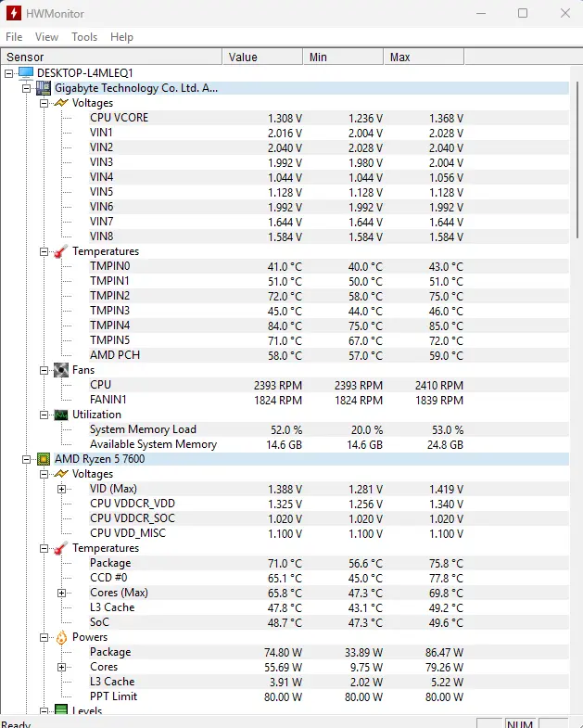583x728 pixels.
Task: Click the 24.8 GB max memory value
Action: click(x=445, y=445)
